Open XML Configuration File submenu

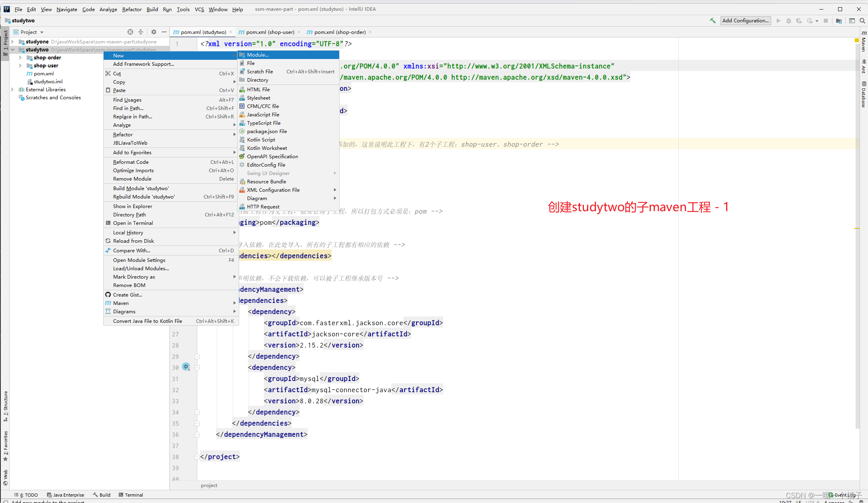[x=289, y=190]
